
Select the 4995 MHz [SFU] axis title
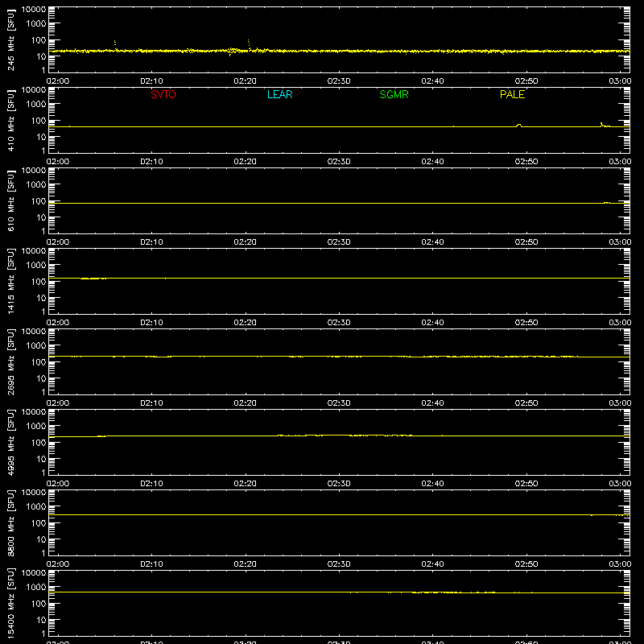11,442
